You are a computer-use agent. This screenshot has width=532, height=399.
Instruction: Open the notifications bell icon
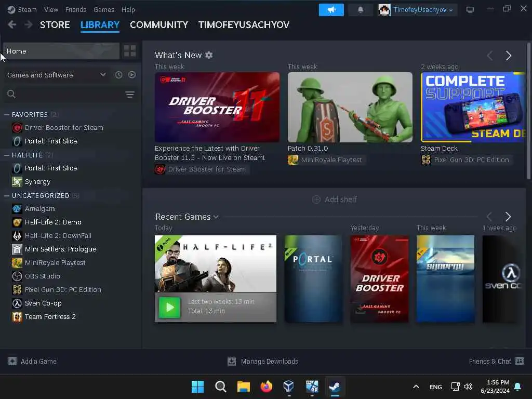pos(361,10)
